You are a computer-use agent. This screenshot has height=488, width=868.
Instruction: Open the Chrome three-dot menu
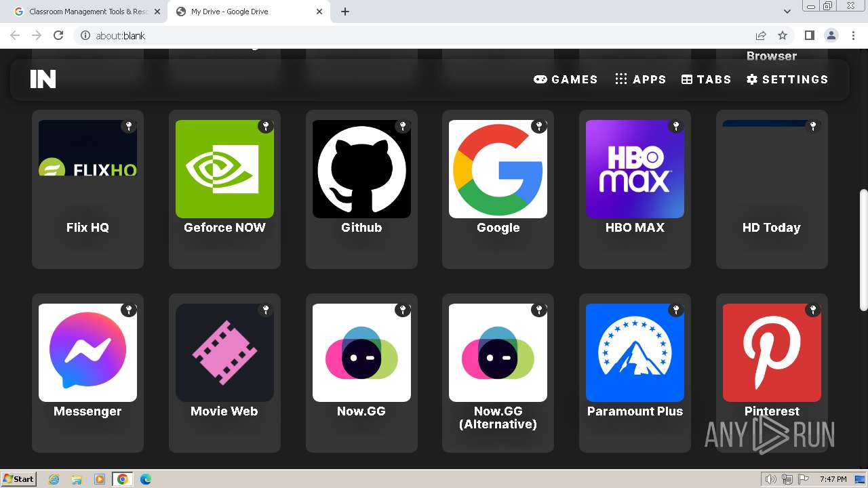(853, 35)
